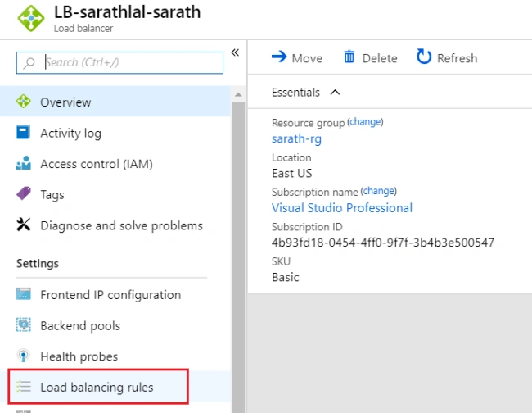532x413 pixels.
Task: Collapse the sidebar with double chevron
Action: tap(235, 52)
